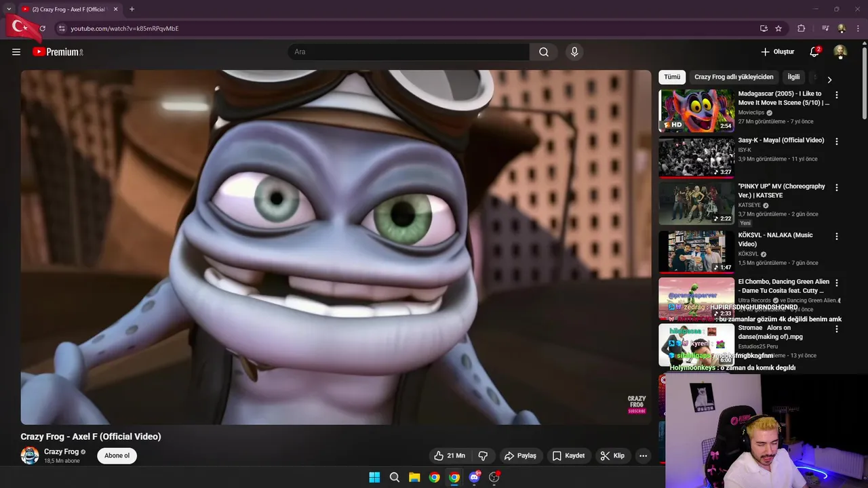Screen dimensions: 868x488
Task: Open the notifications bell
Action: (x=814, y=52)
